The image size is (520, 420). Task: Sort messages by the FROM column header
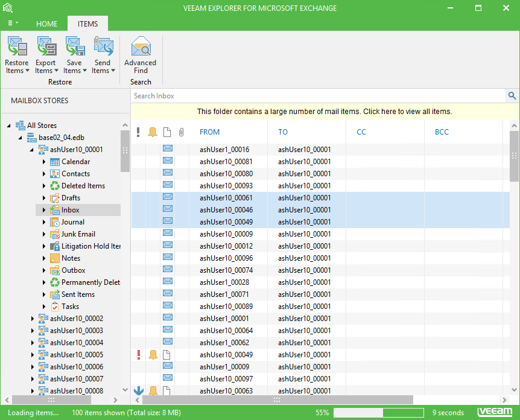210,132
